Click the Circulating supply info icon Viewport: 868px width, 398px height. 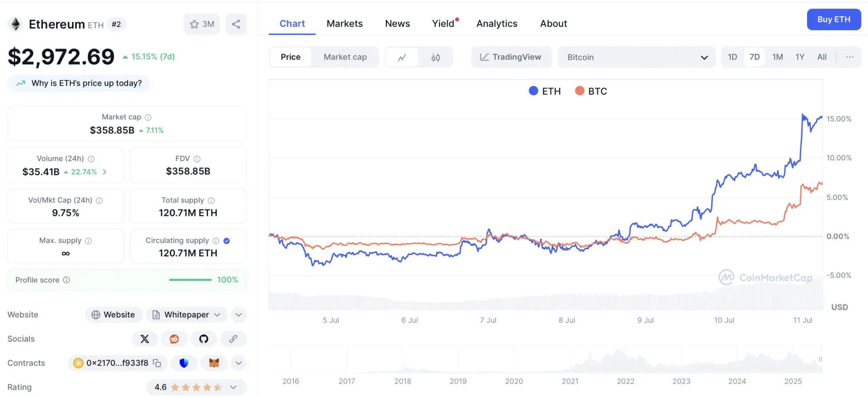[216, 241]
